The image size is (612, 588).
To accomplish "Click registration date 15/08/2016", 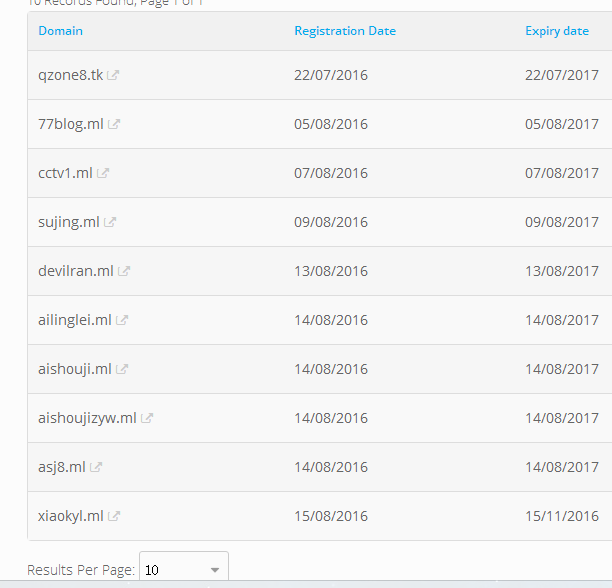I will pos(331,516).
